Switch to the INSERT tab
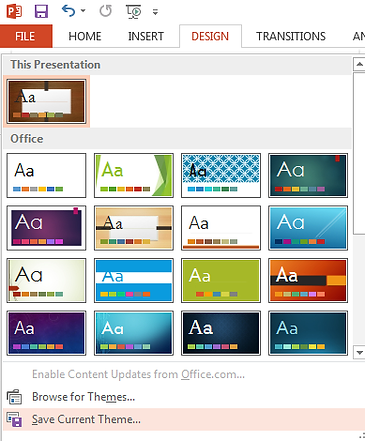Screen dimensions: 365x441 tap(146, 36)
